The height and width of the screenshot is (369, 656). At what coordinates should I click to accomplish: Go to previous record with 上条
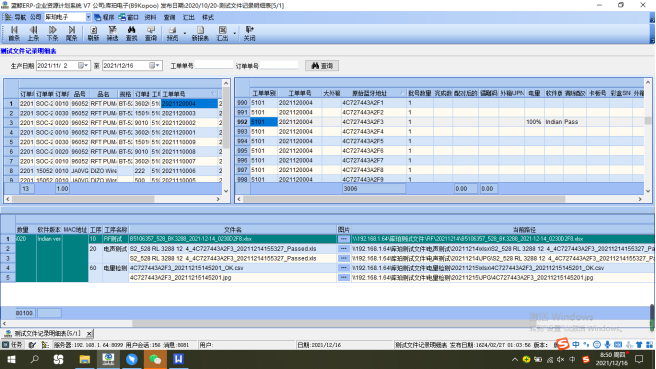point(33,33)
